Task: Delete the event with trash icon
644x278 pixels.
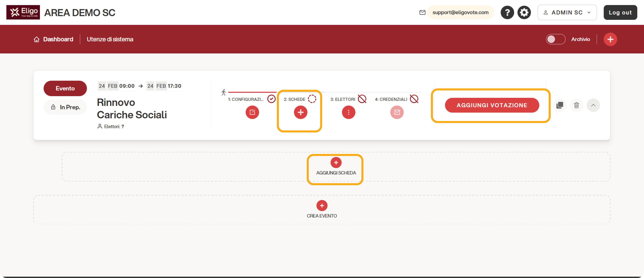Action: [576, 105]
